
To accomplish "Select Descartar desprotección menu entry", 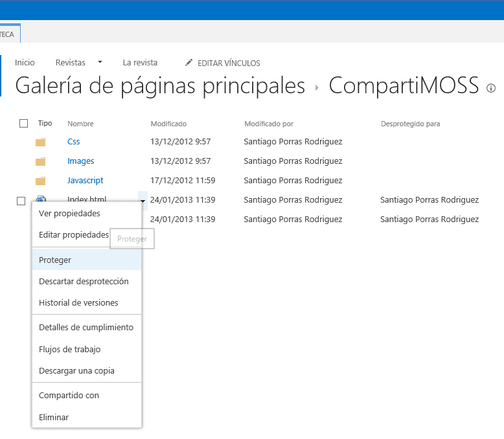I will point(87,282).
